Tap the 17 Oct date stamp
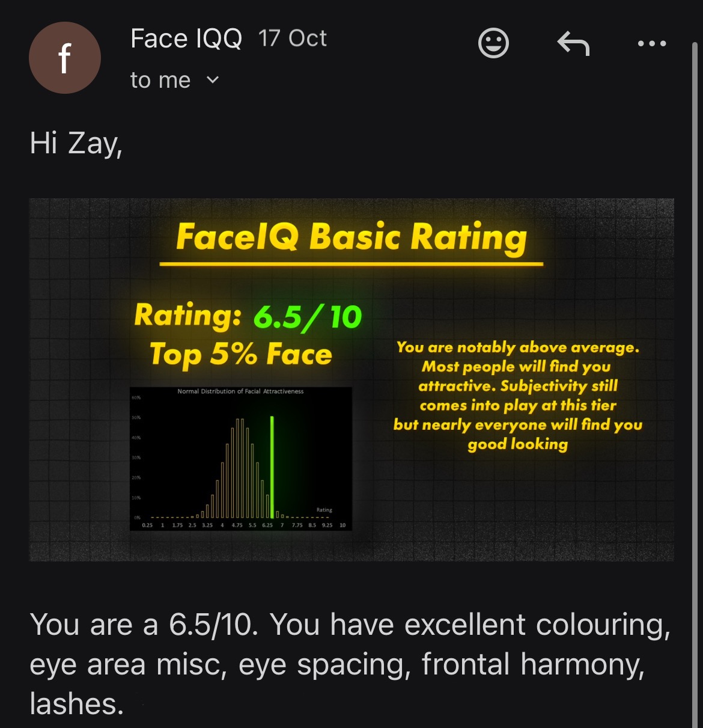This screenshot has height=728, width=703. pos(293,39)
